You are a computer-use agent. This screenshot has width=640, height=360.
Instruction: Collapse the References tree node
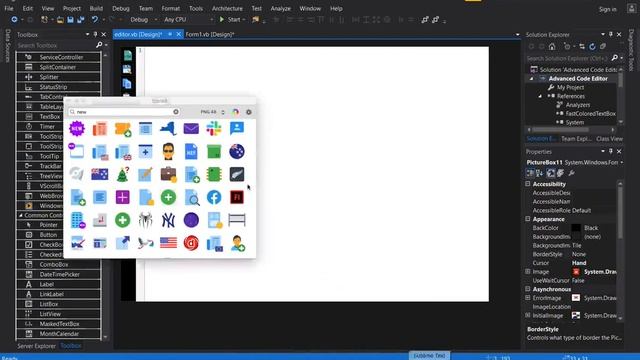pyautogui.click(x=540, y=96)
